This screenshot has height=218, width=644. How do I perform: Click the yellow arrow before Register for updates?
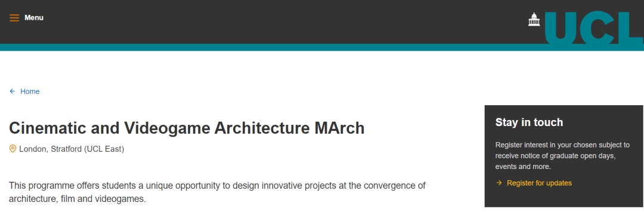(x=499, y=183)
